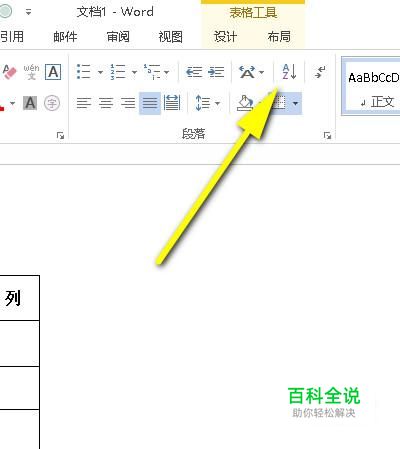
Task: Open Paragraph settings dialog launcher
Action: tap(327, 135)
